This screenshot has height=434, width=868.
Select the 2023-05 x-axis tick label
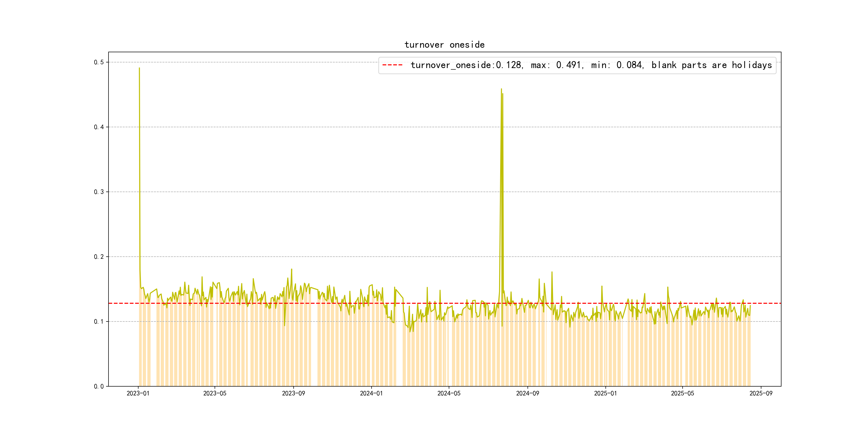point(215,393)
